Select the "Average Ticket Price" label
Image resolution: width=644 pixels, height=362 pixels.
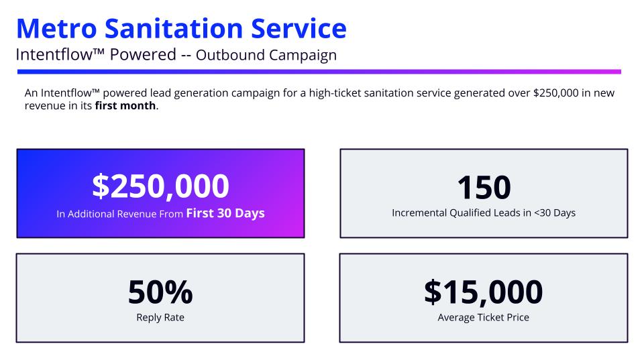click(483, 317)
